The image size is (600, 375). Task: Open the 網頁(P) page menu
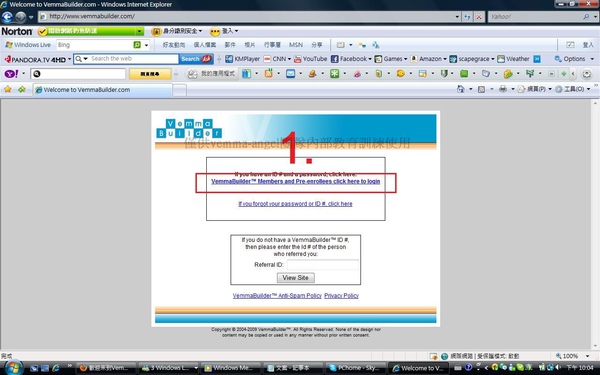(535, 89)
